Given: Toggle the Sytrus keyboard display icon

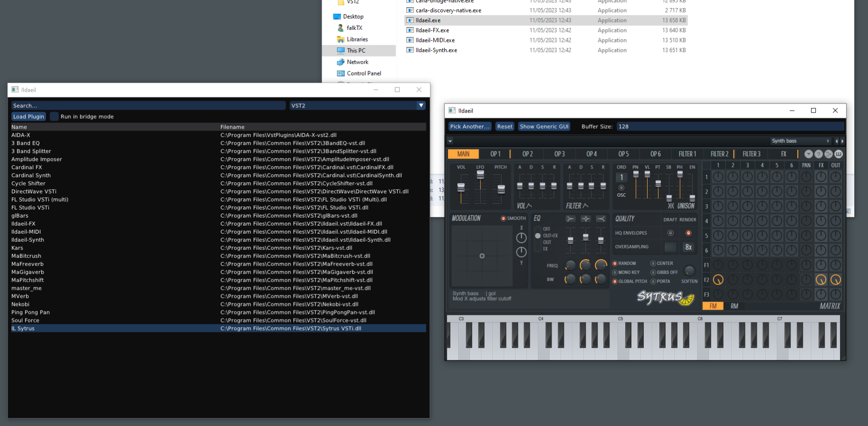Looking at the screenshot, I should (x=839, y=154).
